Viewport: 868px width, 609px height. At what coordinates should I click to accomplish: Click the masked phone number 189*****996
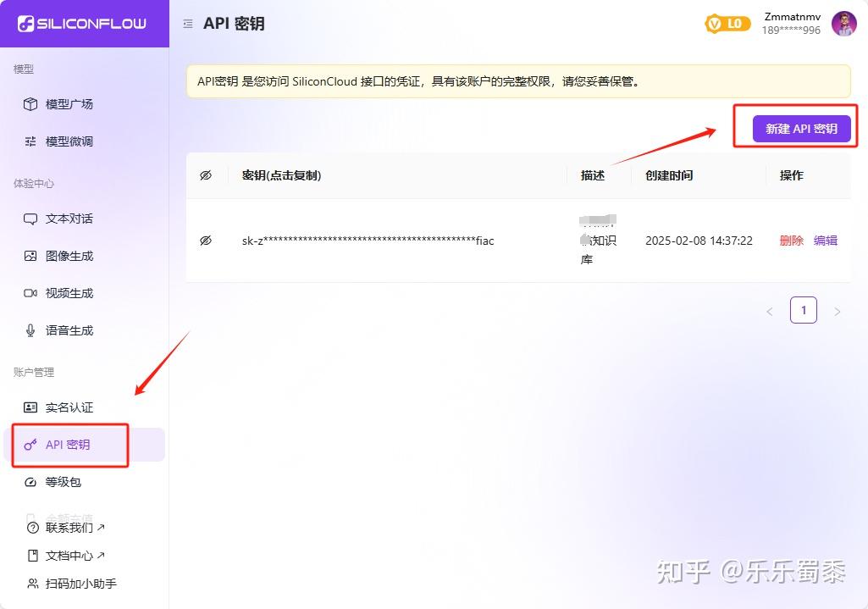click(790, 30)
